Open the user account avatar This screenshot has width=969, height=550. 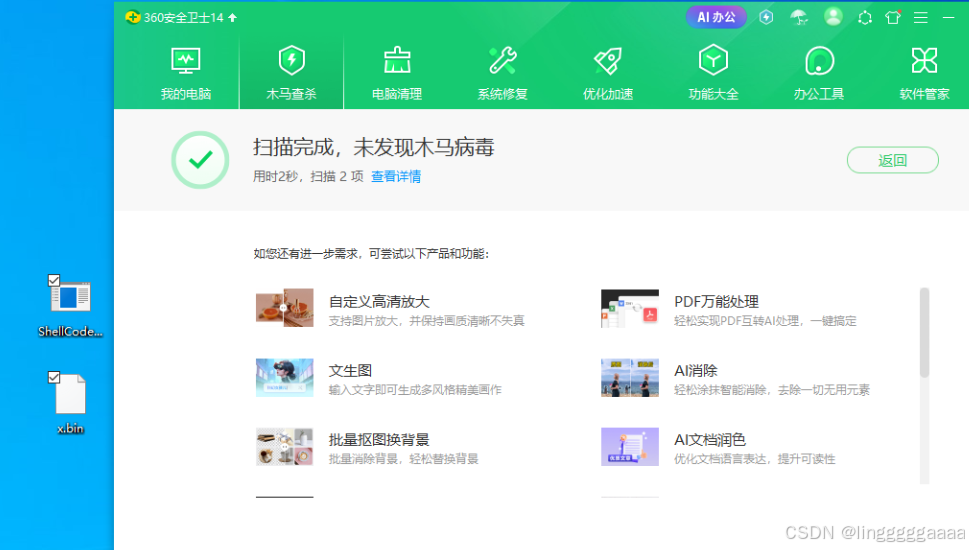point(833,17)
